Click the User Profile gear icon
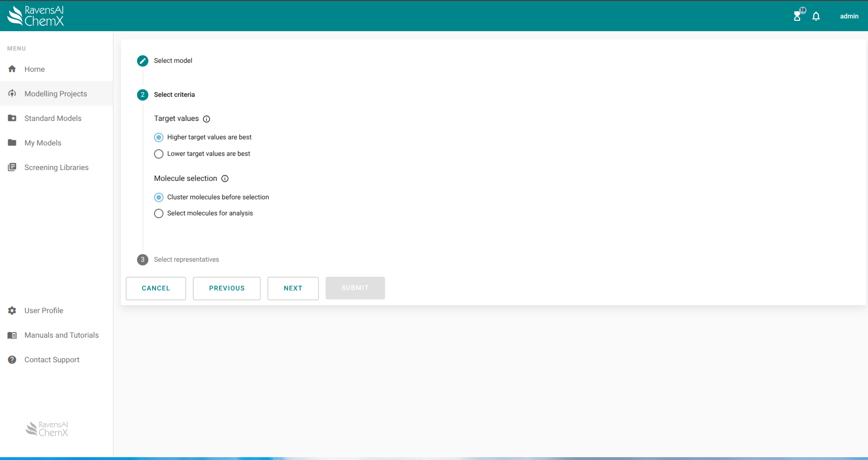868x460 pixels. pos(12,311)
